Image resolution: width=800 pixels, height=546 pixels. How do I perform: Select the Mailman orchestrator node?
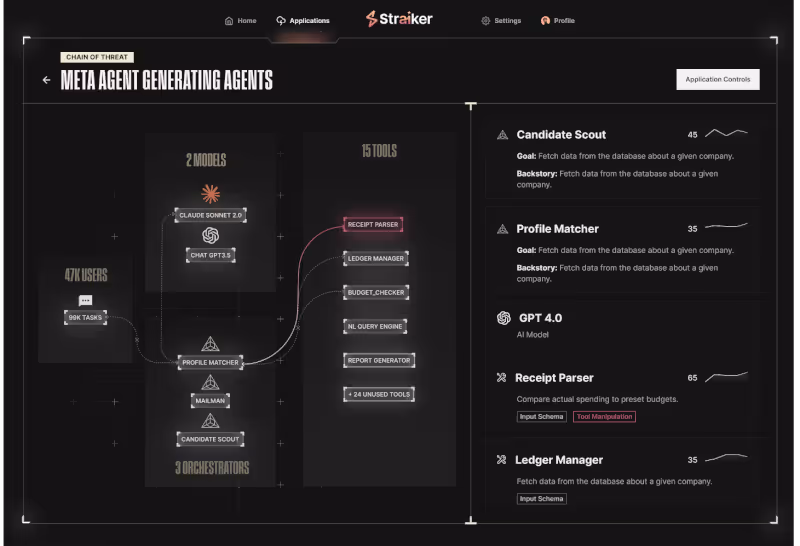pyautogui.click(x=210, y=401)
